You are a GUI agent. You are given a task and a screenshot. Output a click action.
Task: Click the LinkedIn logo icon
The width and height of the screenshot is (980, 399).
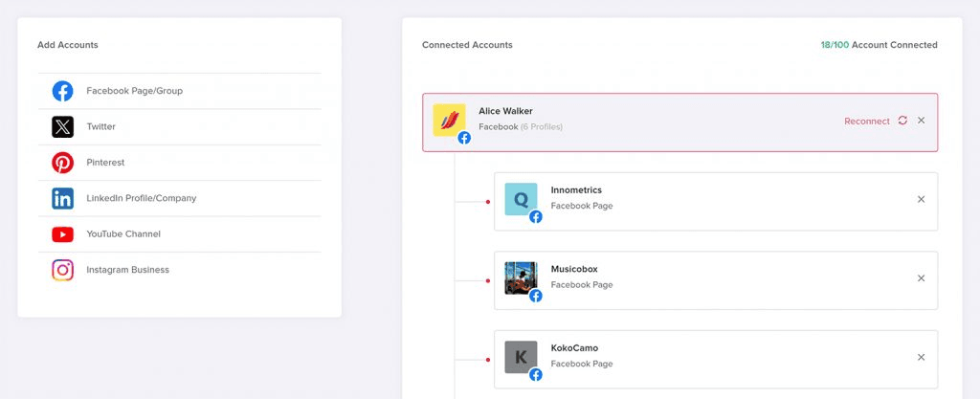click(62, 199)
